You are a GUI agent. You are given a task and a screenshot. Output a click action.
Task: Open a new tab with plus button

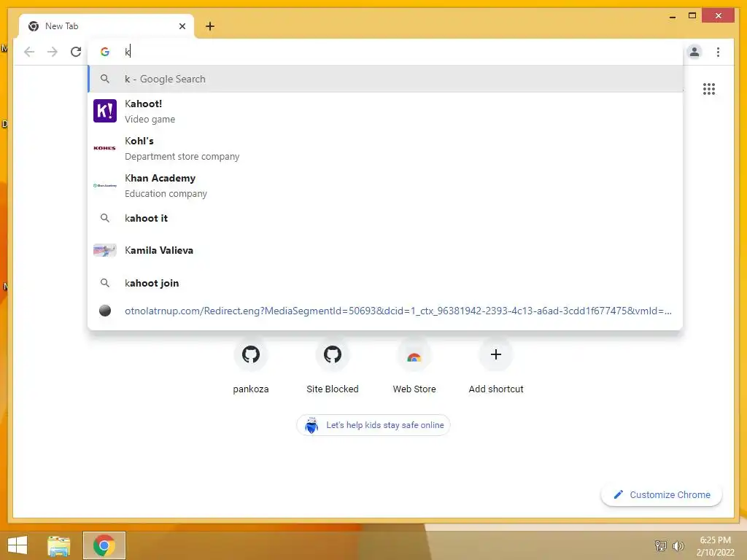click(210, 26)
